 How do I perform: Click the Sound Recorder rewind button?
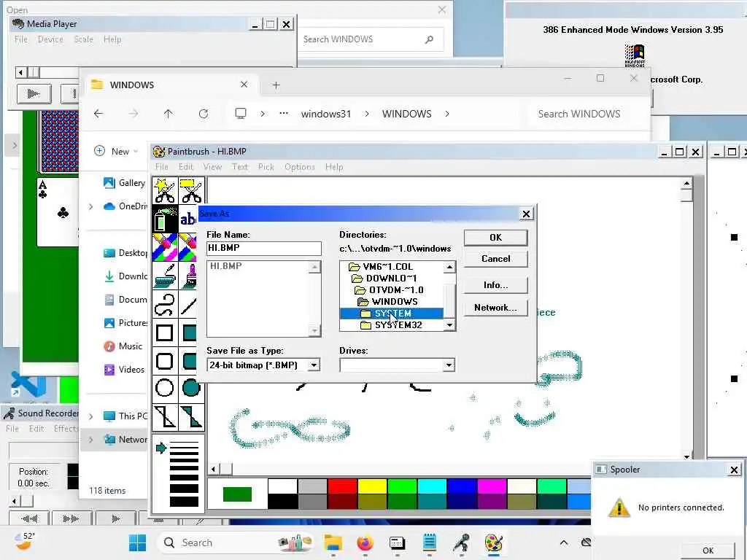point(29,518)
